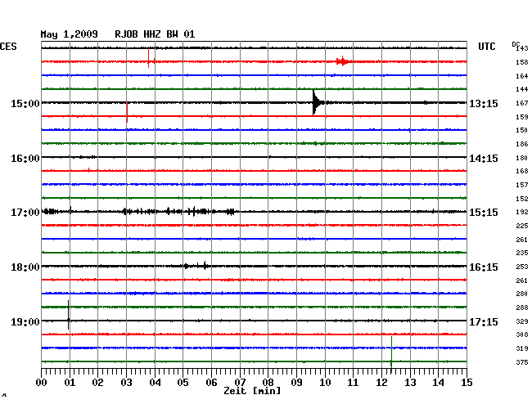Screen dimensions: 532x404
Task: Click the DC offset value 329
Action: [522, 321]
